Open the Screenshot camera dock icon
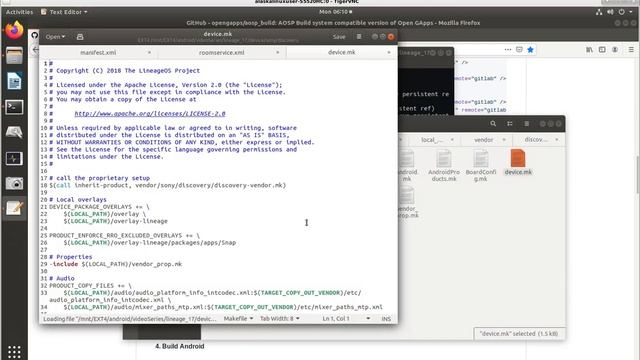The width and height of the screenshot is (640, 360). [14, 184]
